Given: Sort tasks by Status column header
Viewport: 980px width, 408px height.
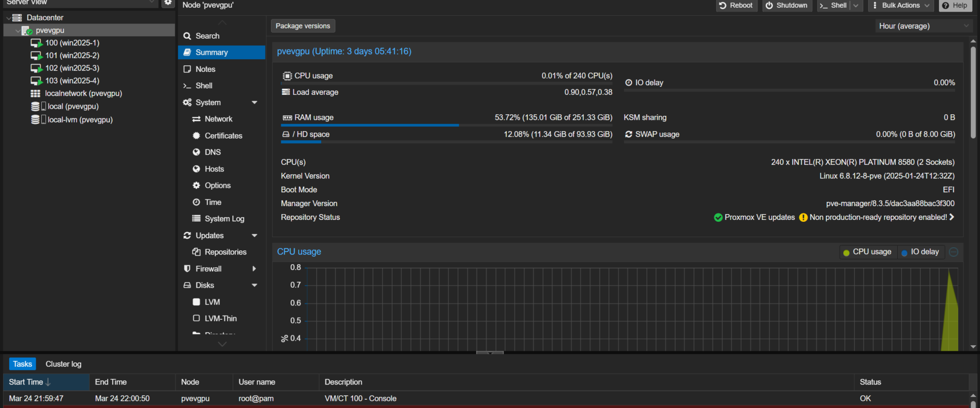Looking at the screenshot, I should point(912,382).
